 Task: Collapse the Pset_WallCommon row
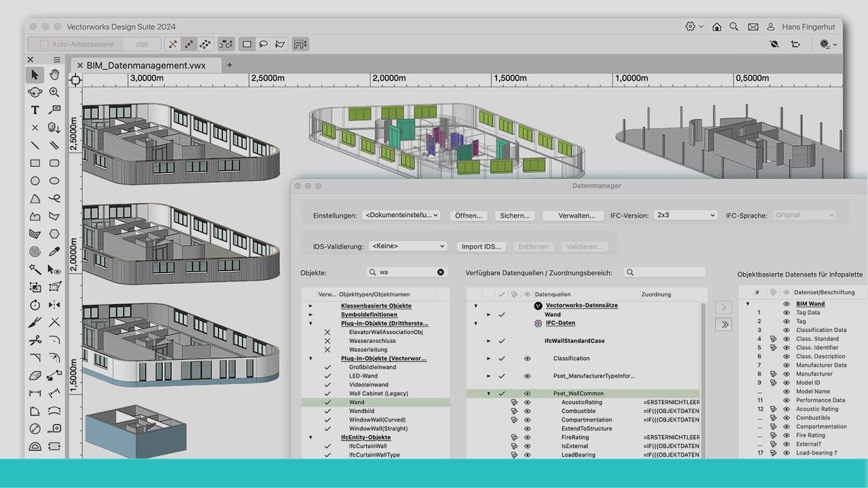coord(488,393)
